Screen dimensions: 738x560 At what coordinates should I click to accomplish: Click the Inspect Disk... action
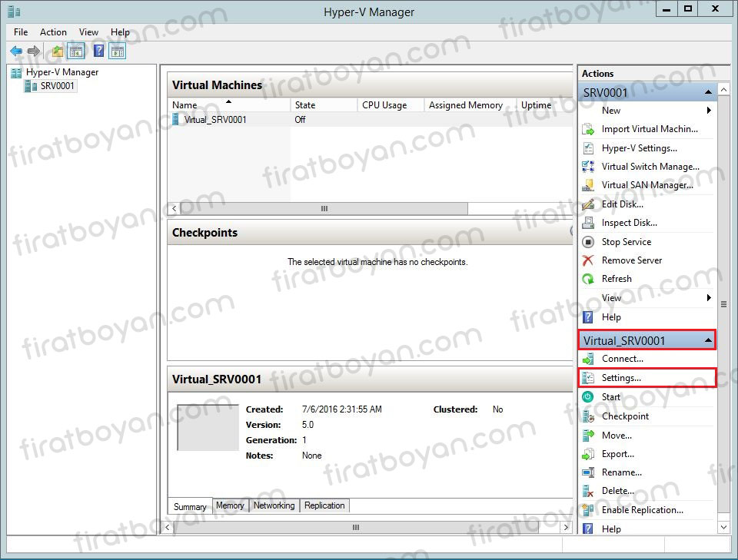pyautogui.click(x=630, y=223)
